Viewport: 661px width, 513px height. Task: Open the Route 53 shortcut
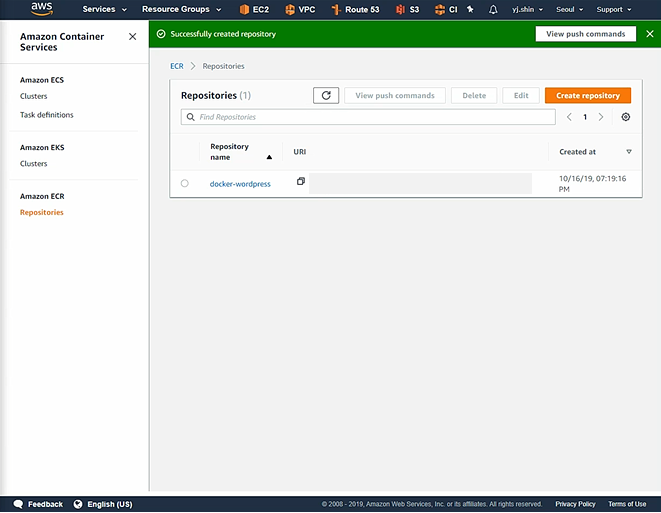tap(355, 9)
